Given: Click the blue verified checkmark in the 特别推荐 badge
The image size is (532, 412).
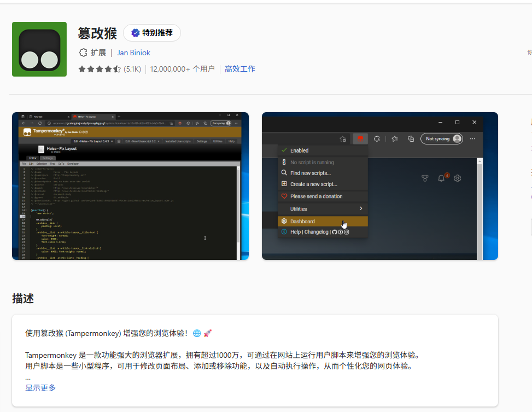Looking at the screenshot, I should [x=136, y=33].
